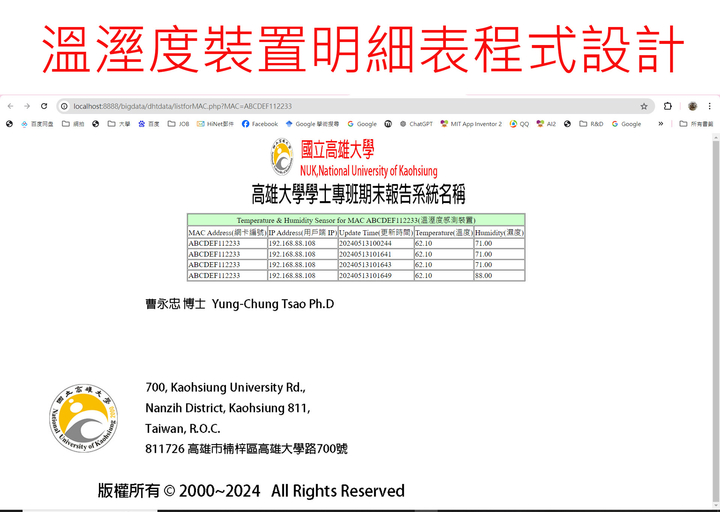Reload the page with the refresh icon
The height and width of the screenshot is (512, 720).
(44, 106)
